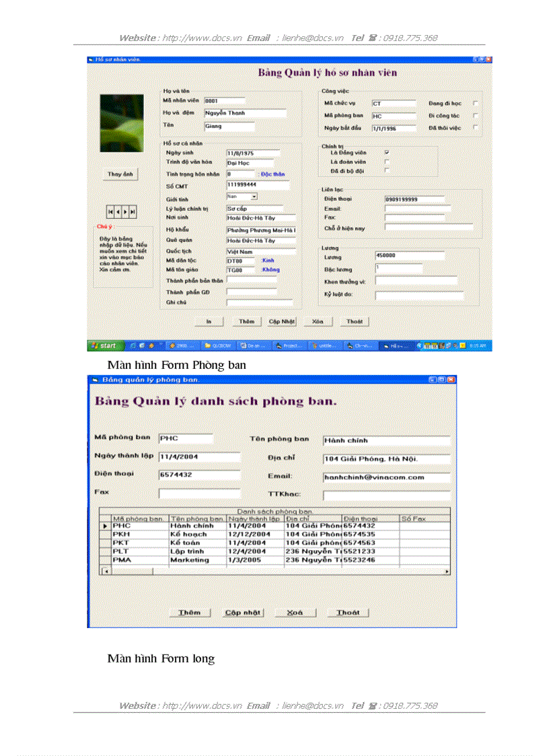549x756 pixels.
Task: Uncheck the Là Đảng viên checkbox
Action: point(387,153)
